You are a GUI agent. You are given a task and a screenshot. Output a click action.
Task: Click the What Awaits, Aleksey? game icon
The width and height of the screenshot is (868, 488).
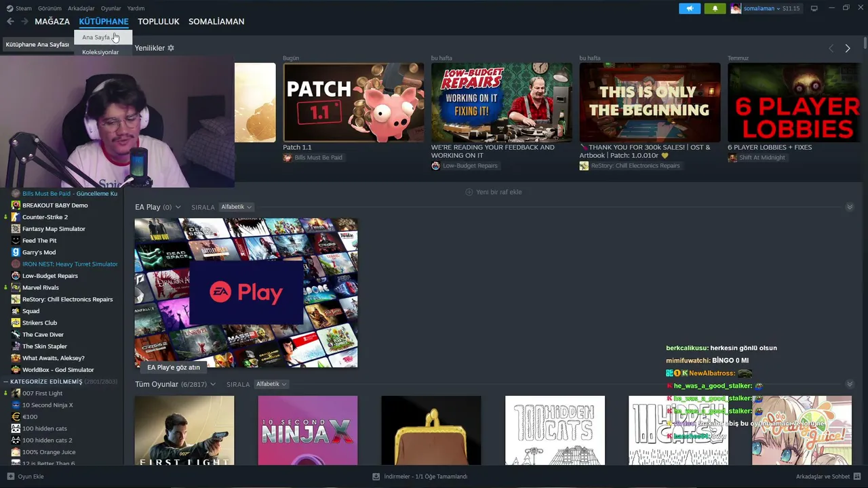16,358
